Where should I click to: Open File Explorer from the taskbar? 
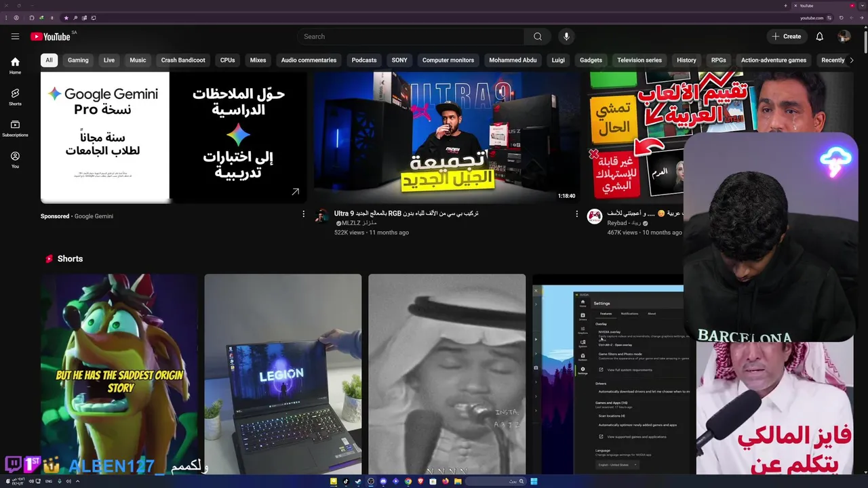[458, 481]
